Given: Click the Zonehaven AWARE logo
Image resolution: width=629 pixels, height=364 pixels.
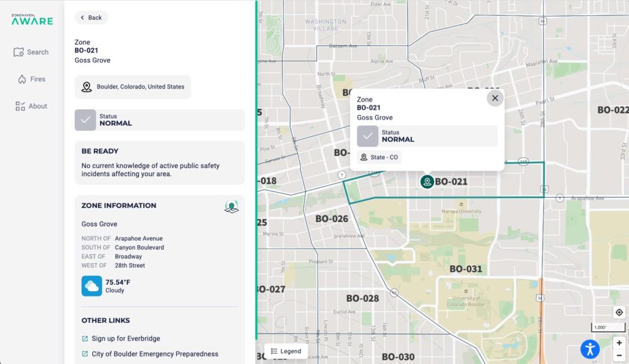Looking at the screenshot, I should 32,19.
